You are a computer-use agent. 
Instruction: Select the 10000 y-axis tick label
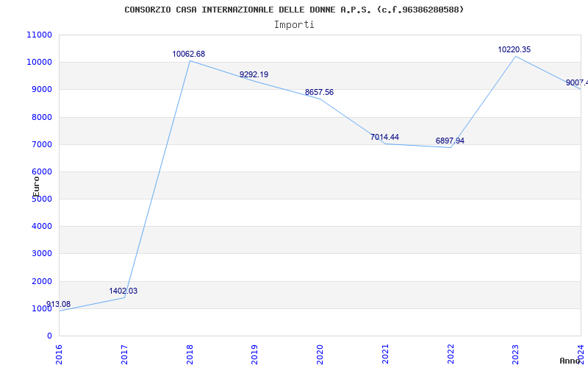point(39,63)
